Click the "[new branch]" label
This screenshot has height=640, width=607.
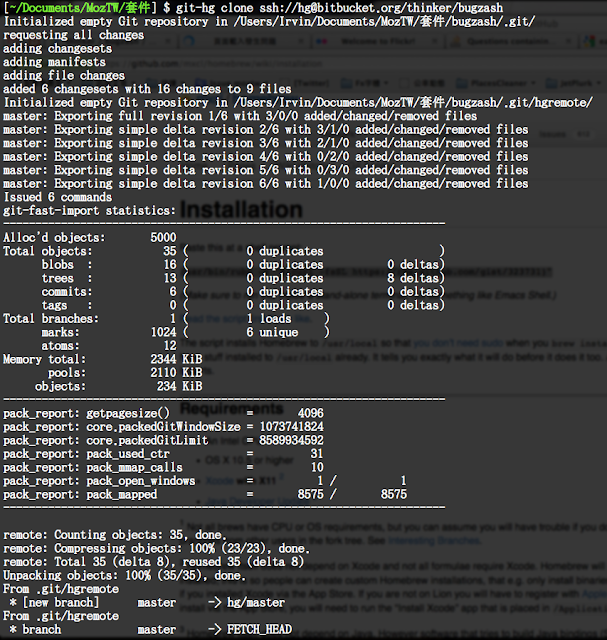[60, 602]
